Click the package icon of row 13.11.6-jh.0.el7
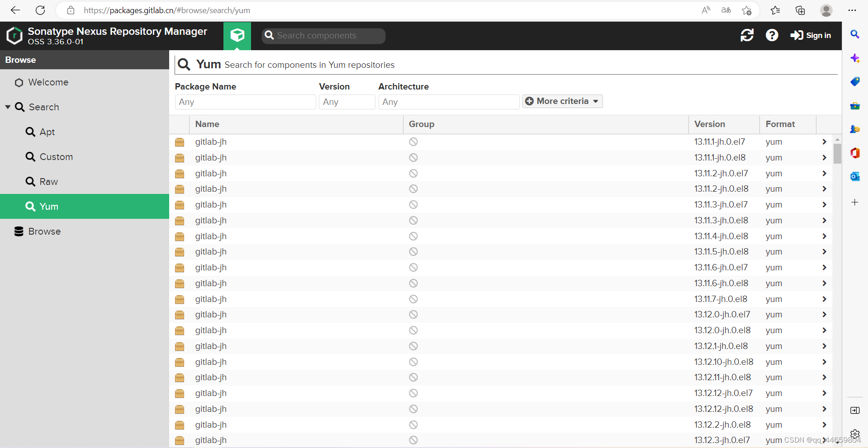Viewport: 868px width, 448px height. (x=180, y=268)
